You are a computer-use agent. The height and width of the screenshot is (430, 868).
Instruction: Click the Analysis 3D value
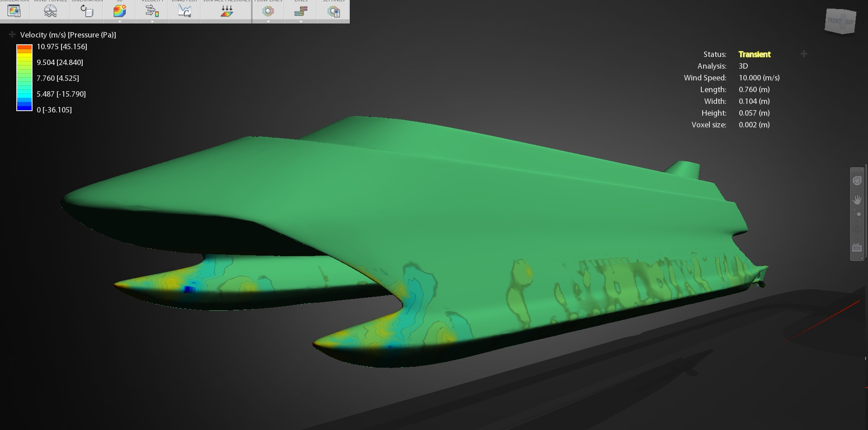(743, 66)
